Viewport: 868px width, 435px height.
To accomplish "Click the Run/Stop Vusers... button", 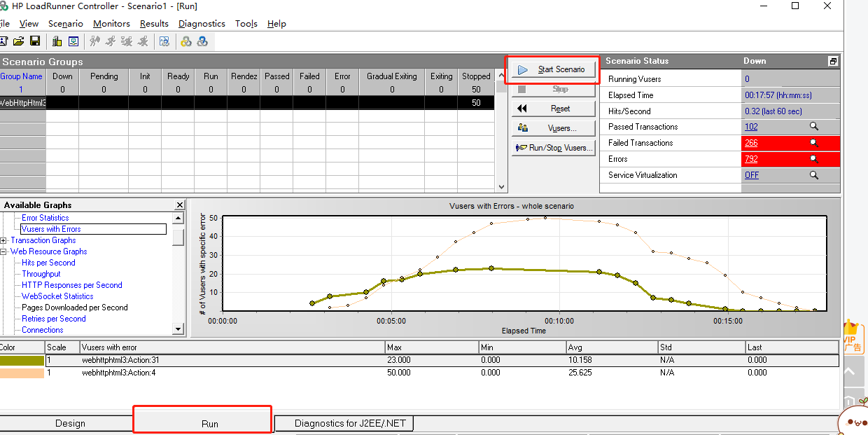I will click(554, 148).
